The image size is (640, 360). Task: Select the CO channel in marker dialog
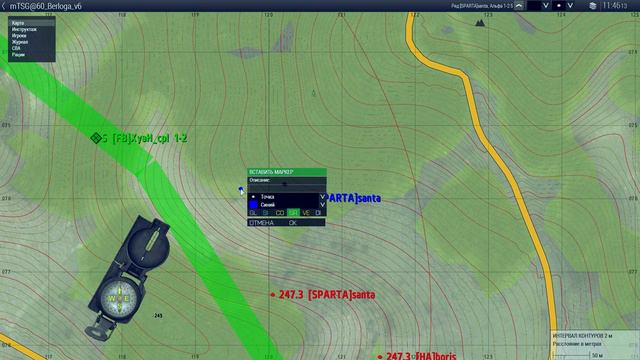point(280,213)
